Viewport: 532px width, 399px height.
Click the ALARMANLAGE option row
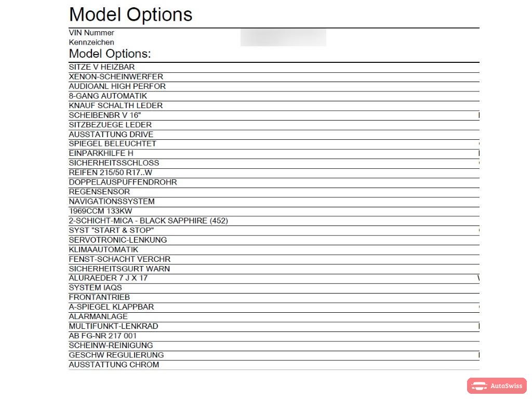point(274,316)
